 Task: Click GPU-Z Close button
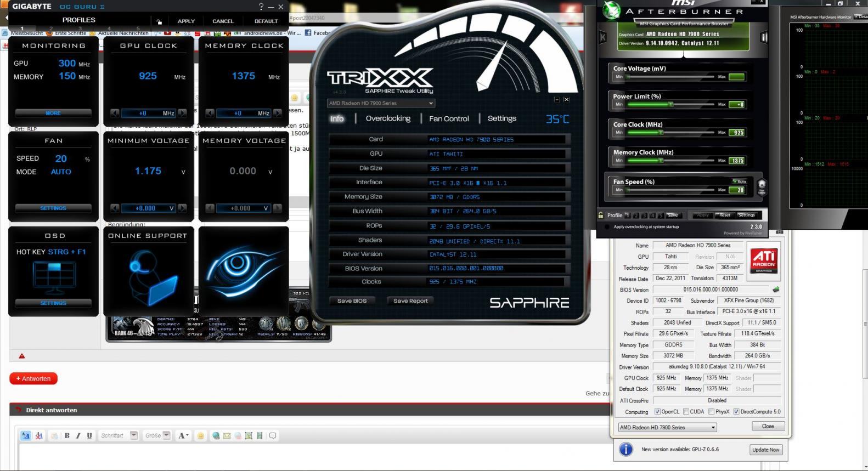[768, 427]
